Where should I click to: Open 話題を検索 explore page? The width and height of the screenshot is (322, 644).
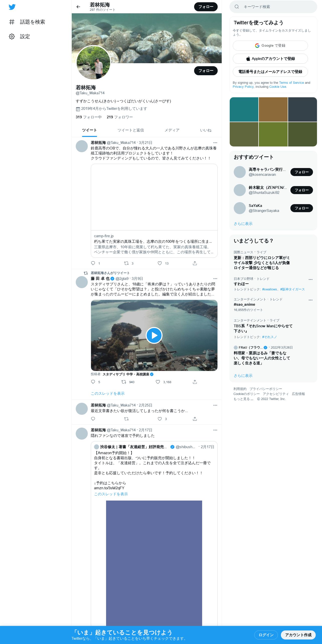tap(27, 22)
